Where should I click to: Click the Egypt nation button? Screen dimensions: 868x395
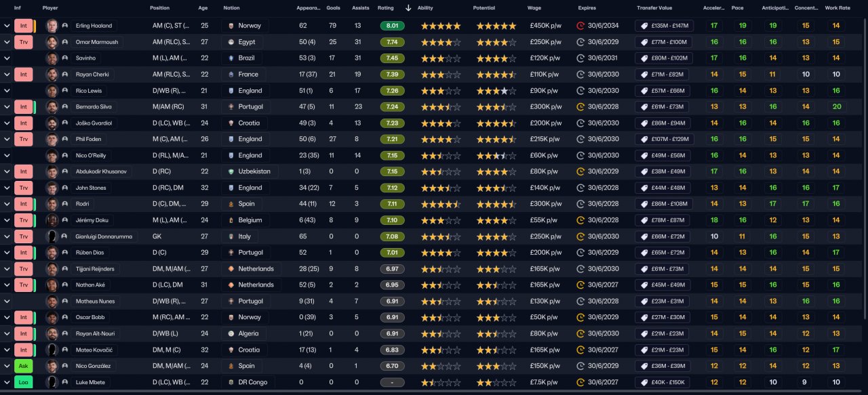(241, 42)
